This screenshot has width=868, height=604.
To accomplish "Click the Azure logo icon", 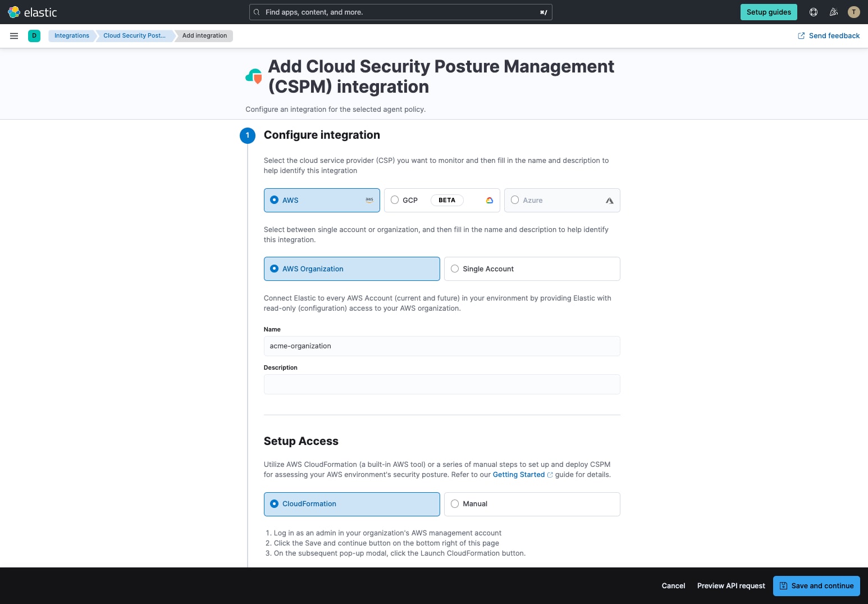I will point(610,201).
